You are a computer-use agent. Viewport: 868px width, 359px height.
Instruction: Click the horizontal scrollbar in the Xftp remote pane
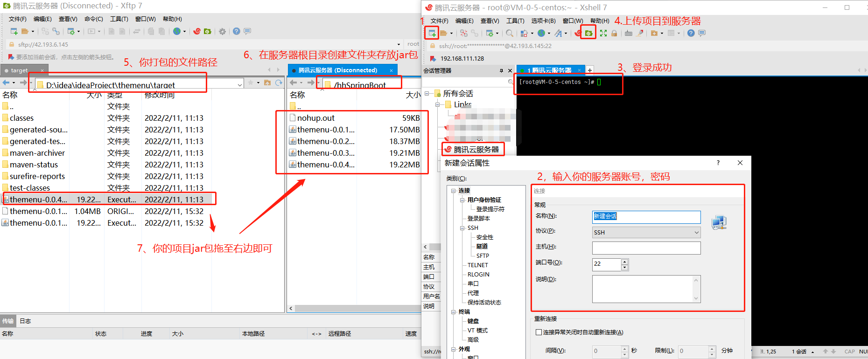tap(357, 309)
